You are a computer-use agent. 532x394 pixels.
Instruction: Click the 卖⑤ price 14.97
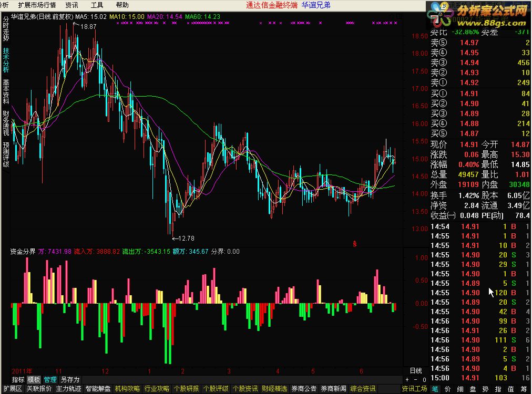click(x=469, y=43)
